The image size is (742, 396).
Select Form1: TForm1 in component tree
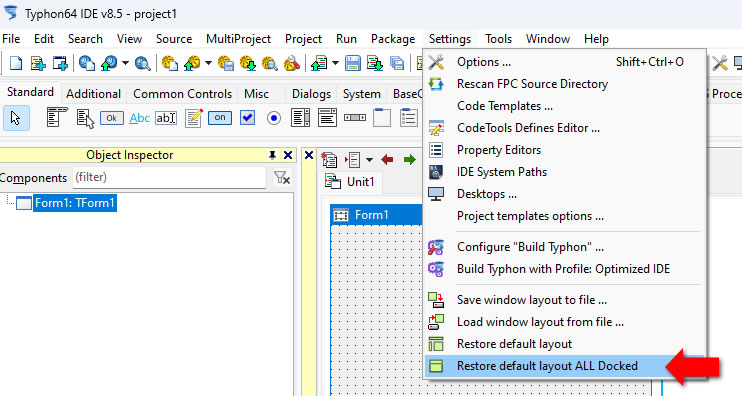pyautogui.click(x=75, y=203)
